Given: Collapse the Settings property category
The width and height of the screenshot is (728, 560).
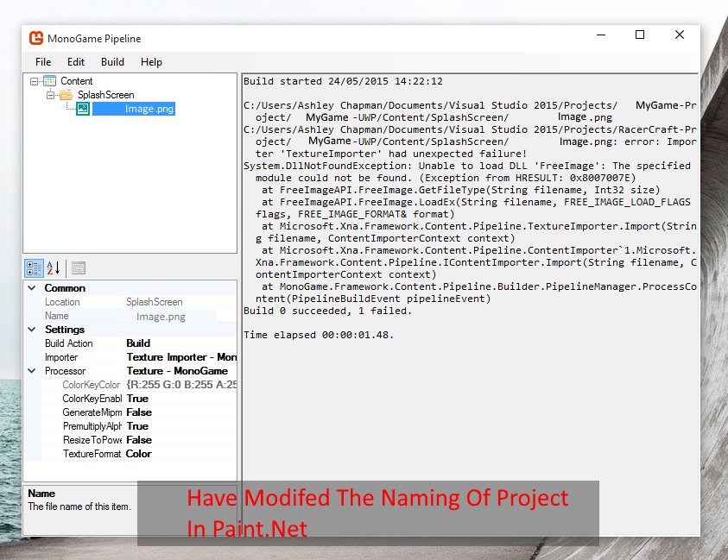Looking at the screenshot, I should tap(32, 330).
